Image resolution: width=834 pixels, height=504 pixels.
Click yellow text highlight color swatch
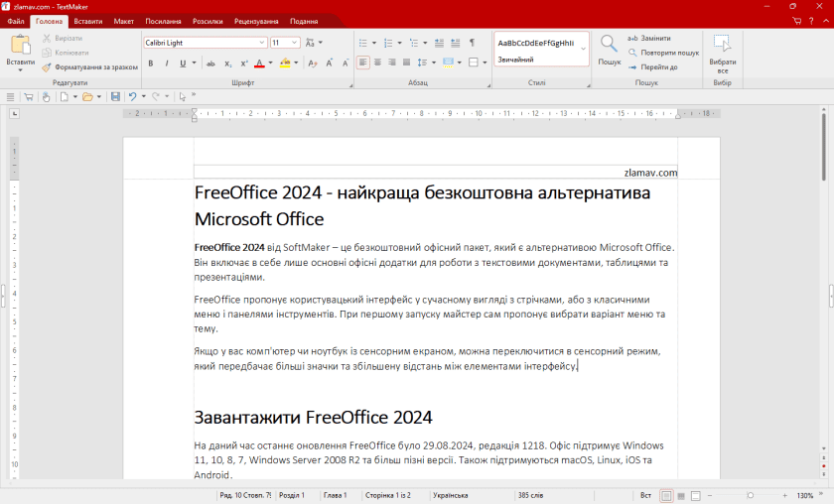point(285,63)
